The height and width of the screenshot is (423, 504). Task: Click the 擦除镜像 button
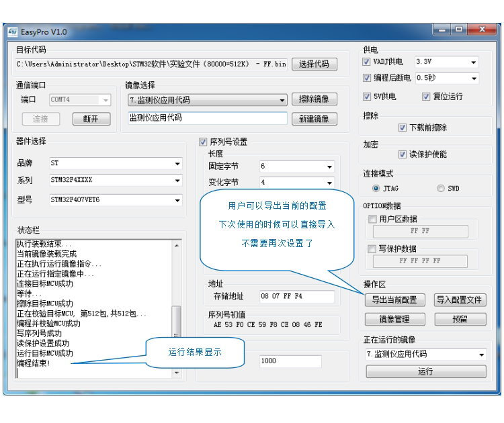coord(314,99)
